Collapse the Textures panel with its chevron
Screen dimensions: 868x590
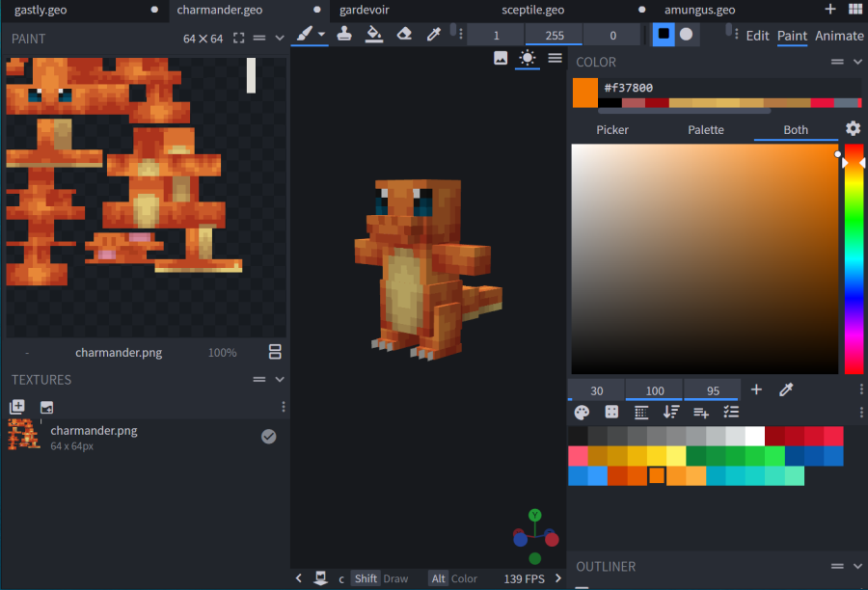(x=280, y=380)
